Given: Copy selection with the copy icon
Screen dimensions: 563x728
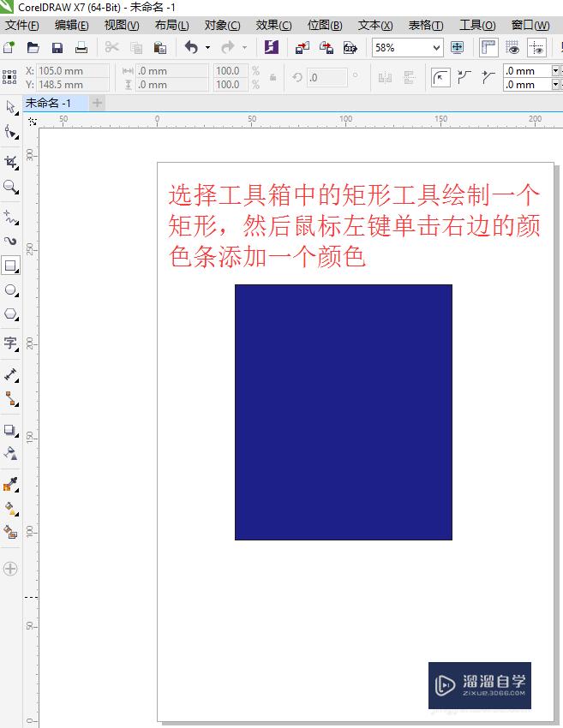Looking at the screenshot, I should pos(136,47).
